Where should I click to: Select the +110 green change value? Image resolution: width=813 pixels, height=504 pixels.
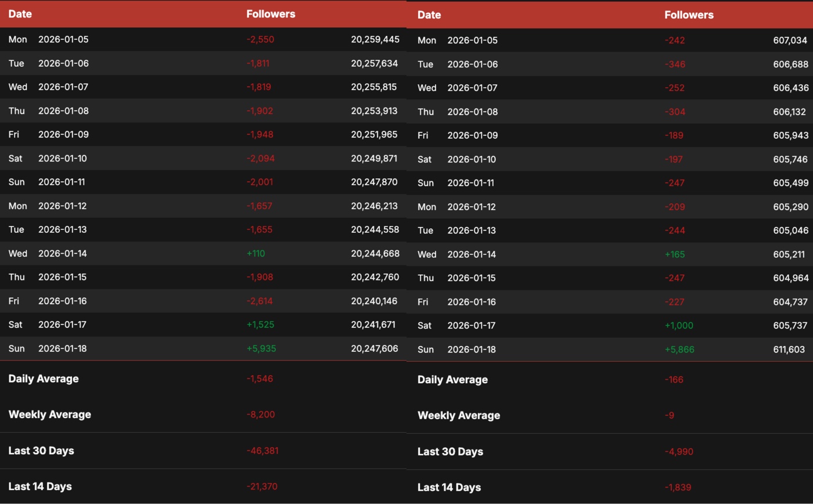256,253
